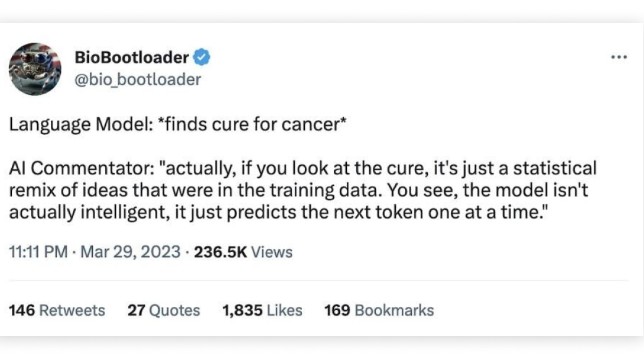Click the 11:11 PM timestamp
Screen dimensions: 644x359
[x=38, y=252]
